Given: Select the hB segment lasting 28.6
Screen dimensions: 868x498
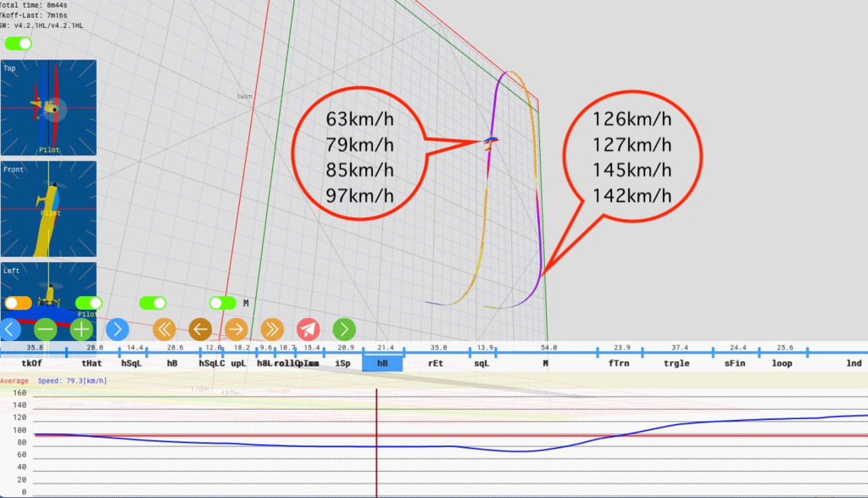Looking at the screenshot, I should (172, 363).
